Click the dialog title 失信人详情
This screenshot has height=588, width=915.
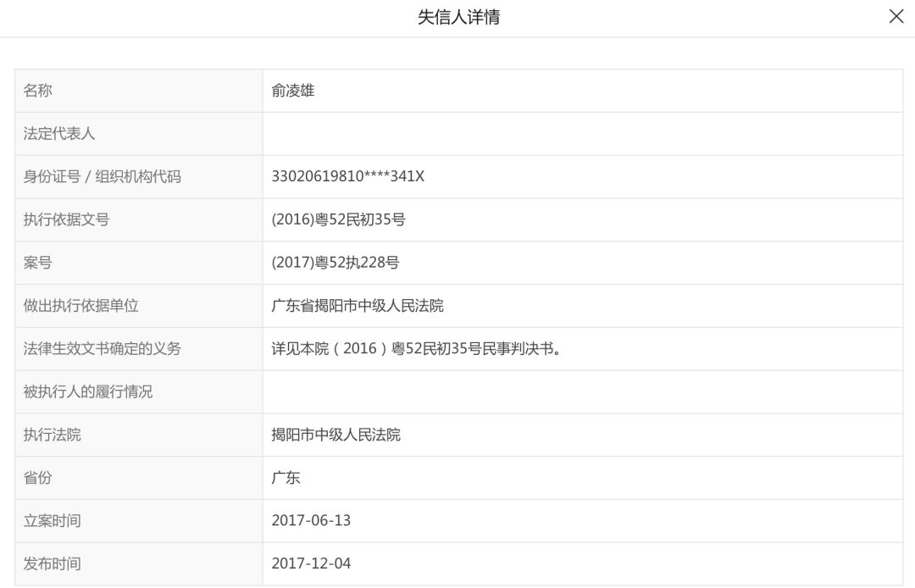coord(457,16)
